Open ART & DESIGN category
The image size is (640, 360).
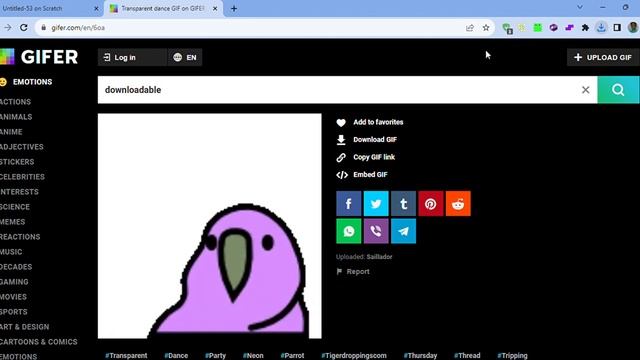pyautogui.click(x=24, y=327)
